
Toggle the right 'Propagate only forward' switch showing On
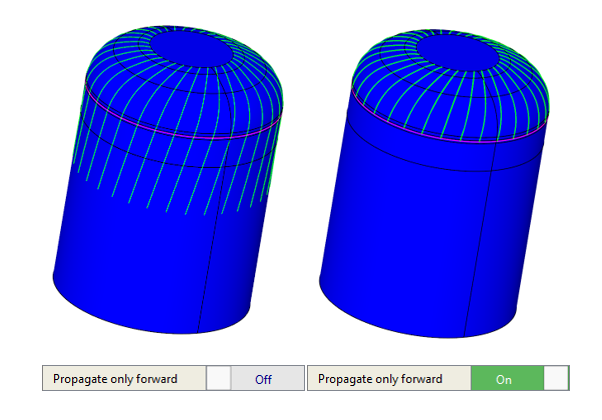pyautogui.click(x=520, y=379)
